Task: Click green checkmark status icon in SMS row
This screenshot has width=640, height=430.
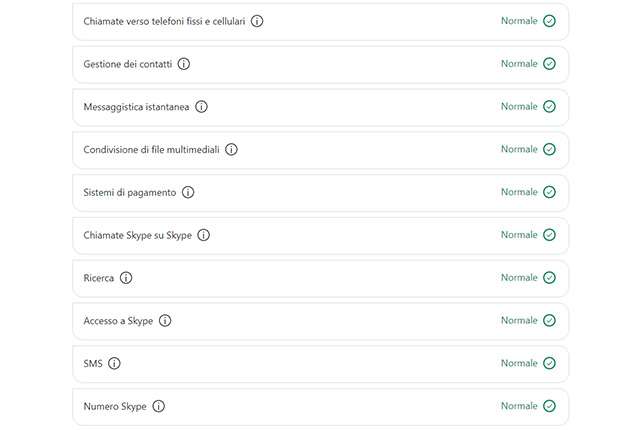Action: [x=549, y=364]
